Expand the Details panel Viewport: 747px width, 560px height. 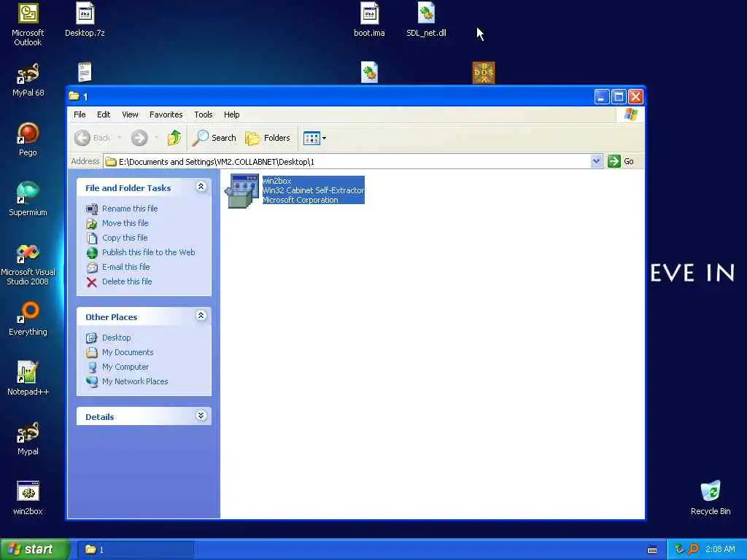(201, 415)
